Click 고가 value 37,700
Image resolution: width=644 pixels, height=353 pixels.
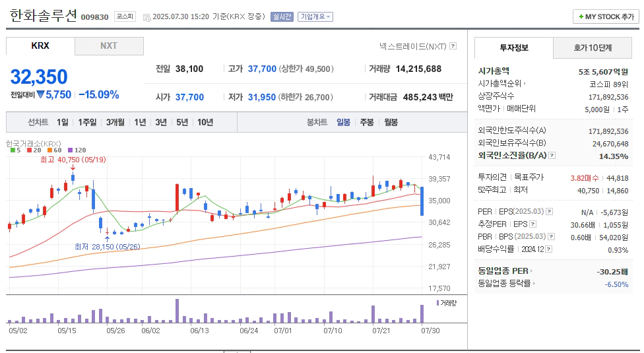(x=262, y=69)
